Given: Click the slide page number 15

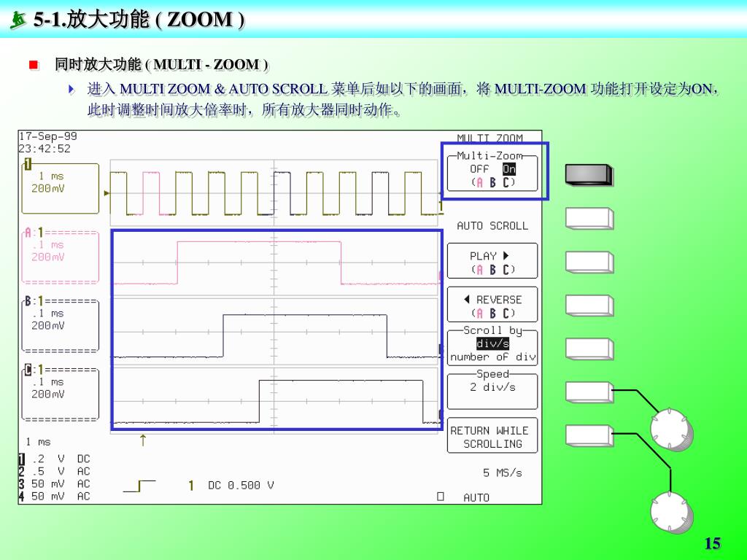Looking at the screenshot, I should click(x=713, y=543).
